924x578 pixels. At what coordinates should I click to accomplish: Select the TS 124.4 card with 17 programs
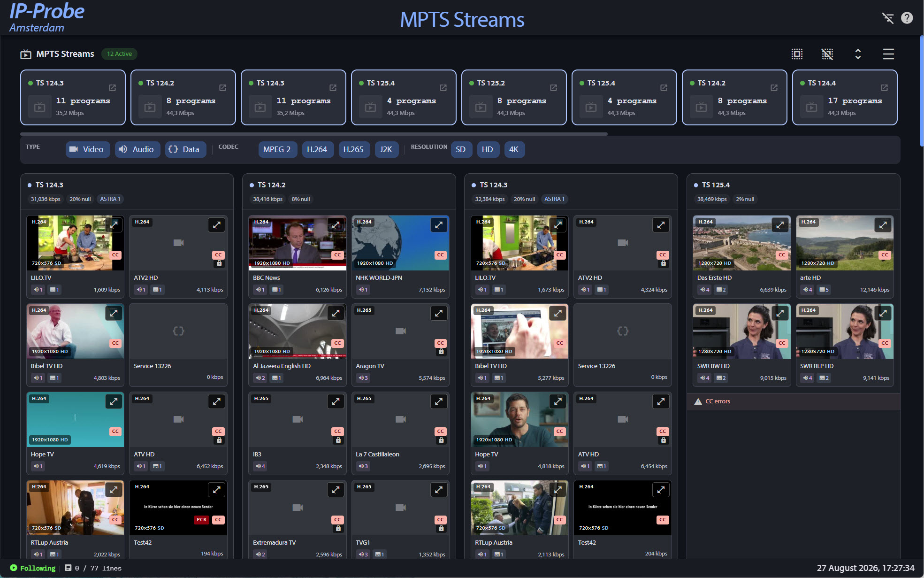(845, 98)
